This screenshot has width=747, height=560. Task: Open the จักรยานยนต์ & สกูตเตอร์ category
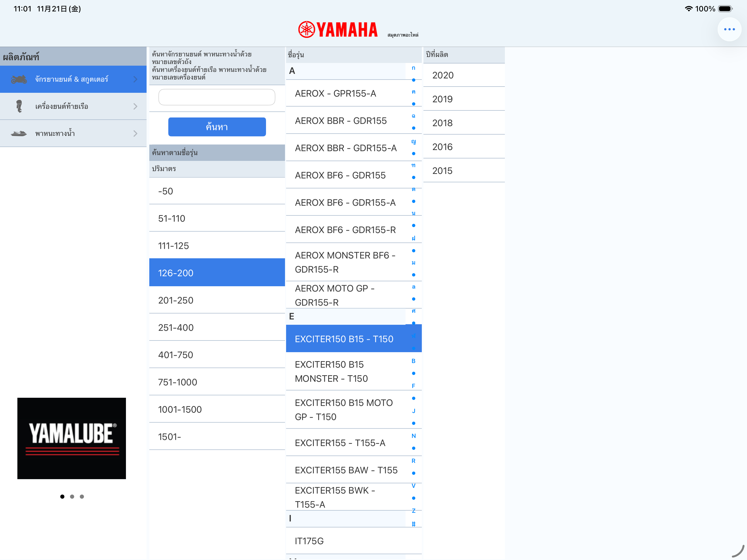(x=73, y=79)
